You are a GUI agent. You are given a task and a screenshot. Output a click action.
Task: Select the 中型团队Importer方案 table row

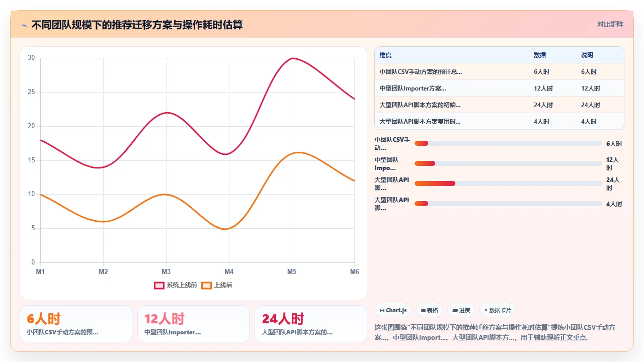[499, 88]
